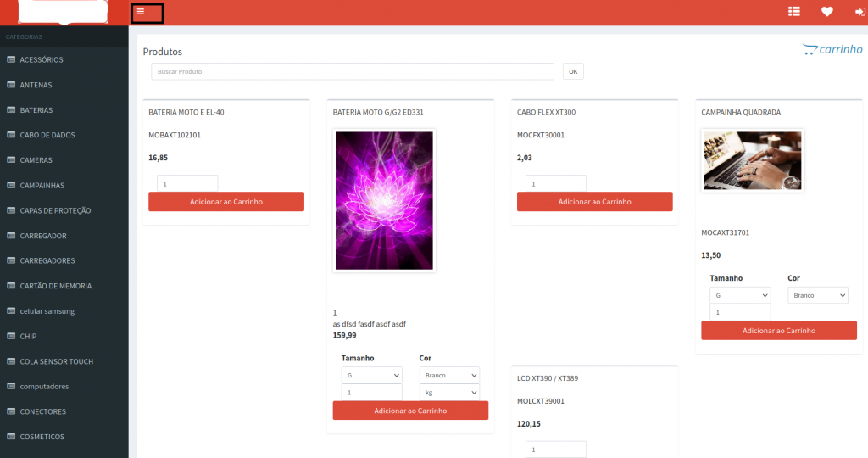Image resolution: width=868 pixels, height=458 pixels.
Task: Expand Cor dropdown for CAMPAINHA QUADRADA
Action: tap(817, 295)
